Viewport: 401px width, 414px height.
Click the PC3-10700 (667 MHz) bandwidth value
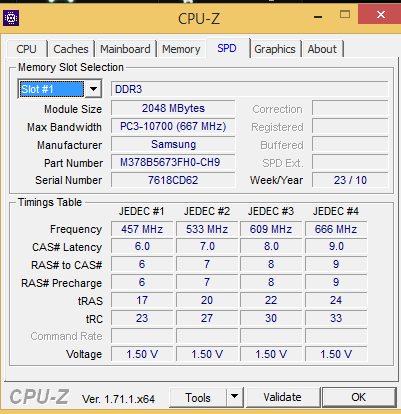(173, 126)
